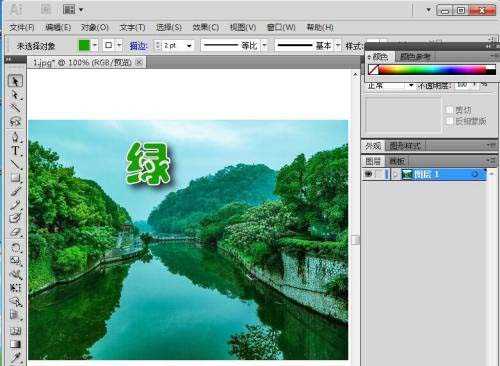Open the 选择(S) menu
The image size is (500, 366).
[169, 27]
